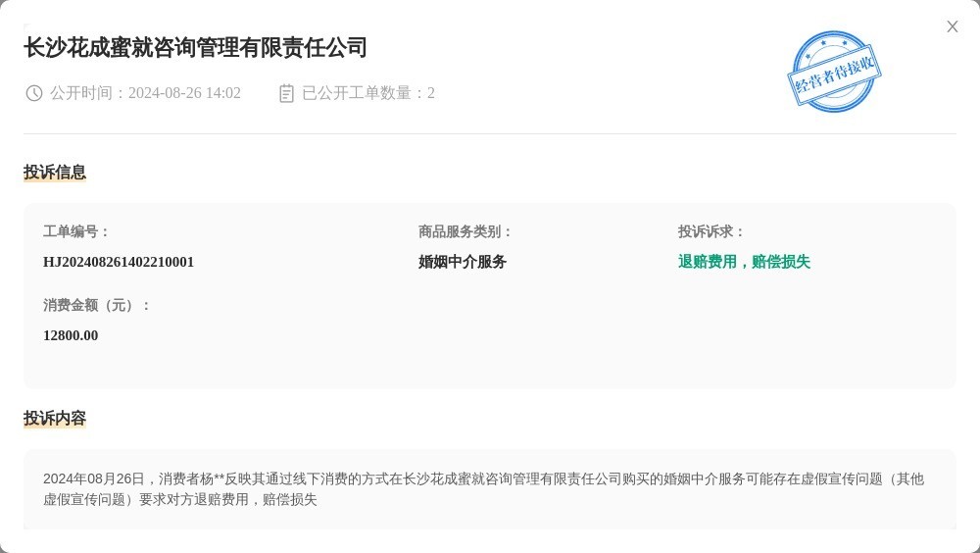Click the green 退赔费用，赔偿损失 text

[744, 262]
